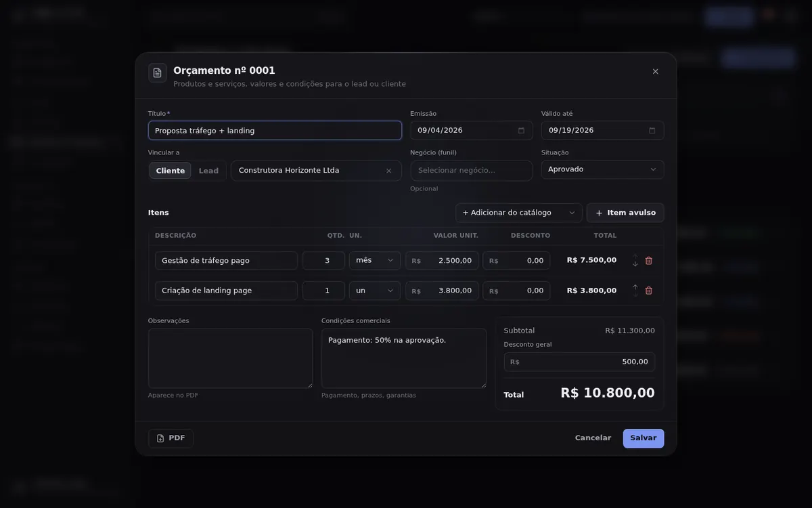
Task: Click the document icon beside Orçamento nº 0001
Action: [157, 72]
